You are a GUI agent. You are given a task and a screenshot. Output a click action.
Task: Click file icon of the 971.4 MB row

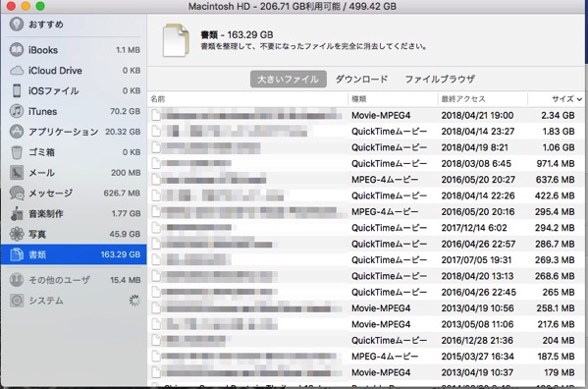[x=156, y=163]
